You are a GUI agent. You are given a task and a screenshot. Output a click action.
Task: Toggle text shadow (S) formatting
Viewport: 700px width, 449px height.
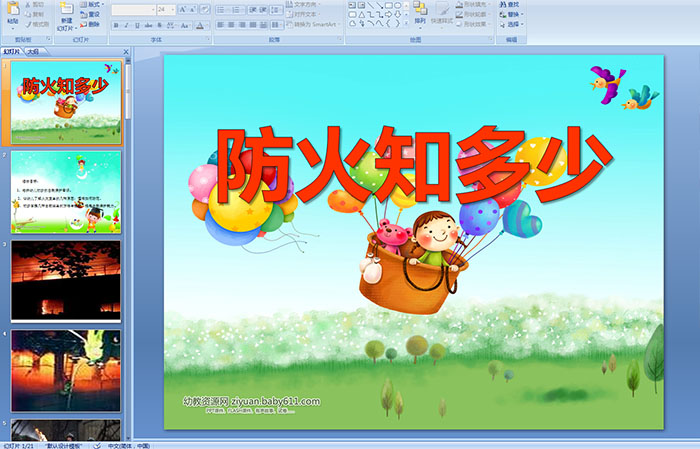coord(160,25)
